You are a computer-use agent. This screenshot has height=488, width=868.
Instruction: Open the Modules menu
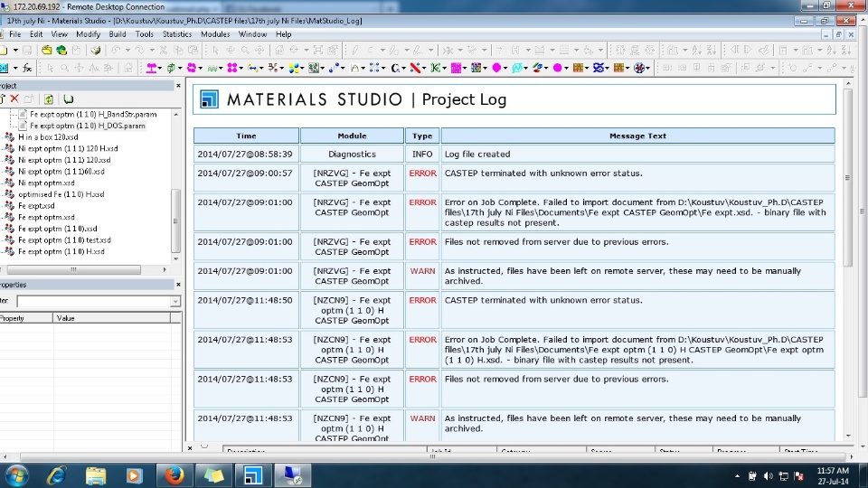click(215, 34)
